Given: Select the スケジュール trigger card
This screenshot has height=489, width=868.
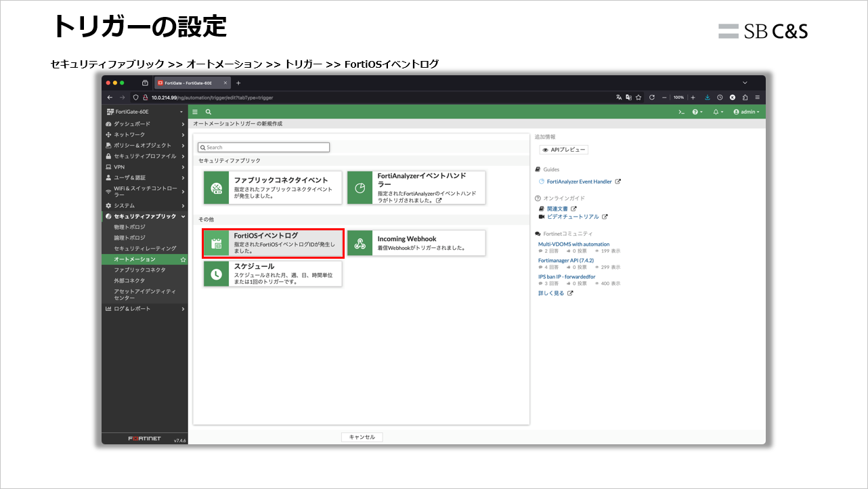Looking at the screenshot, I should (x=273, y=274).
